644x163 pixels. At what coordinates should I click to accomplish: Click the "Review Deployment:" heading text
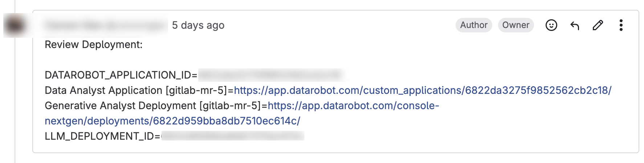coord(94,45)
